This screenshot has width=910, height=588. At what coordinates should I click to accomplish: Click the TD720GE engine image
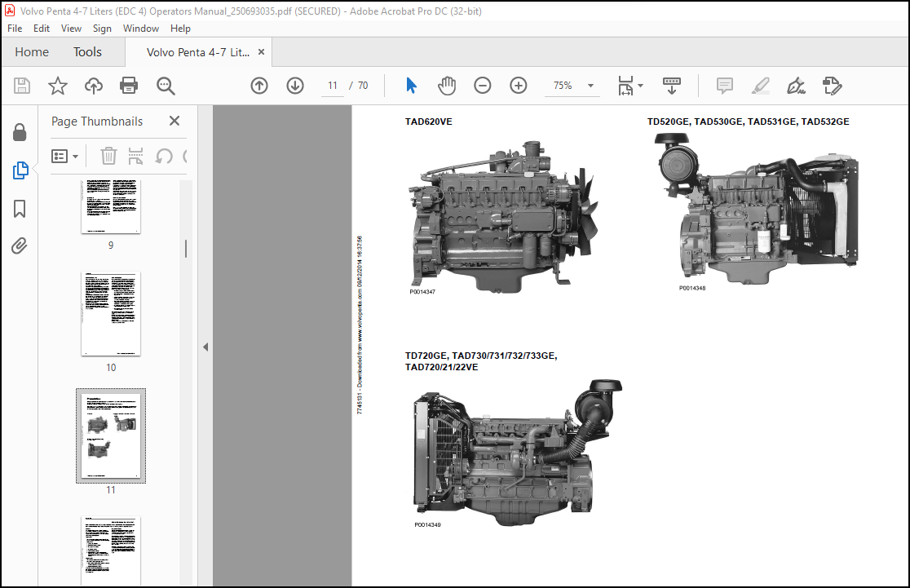(517, 453)
